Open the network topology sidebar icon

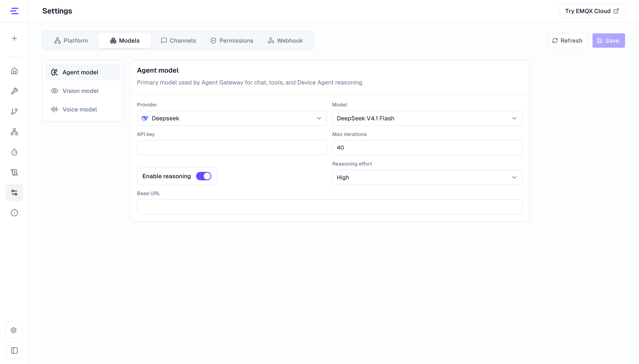click(14, 132)
